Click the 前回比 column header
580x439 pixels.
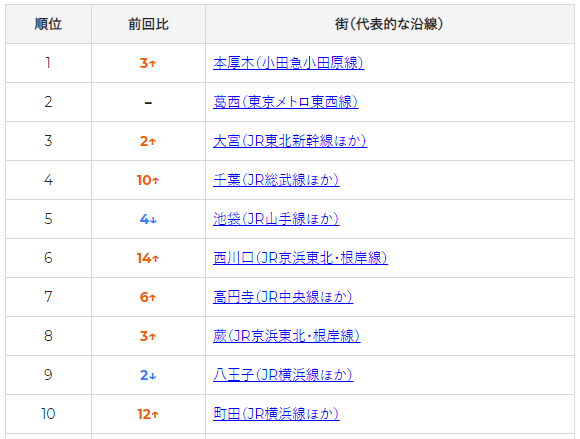coord(148,24)
